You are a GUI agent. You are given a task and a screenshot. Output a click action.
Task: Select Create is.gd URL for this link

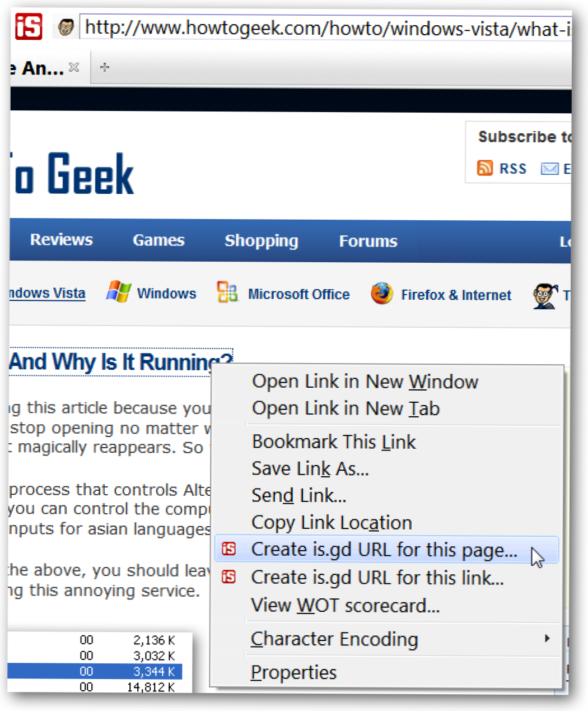[377, 577]
